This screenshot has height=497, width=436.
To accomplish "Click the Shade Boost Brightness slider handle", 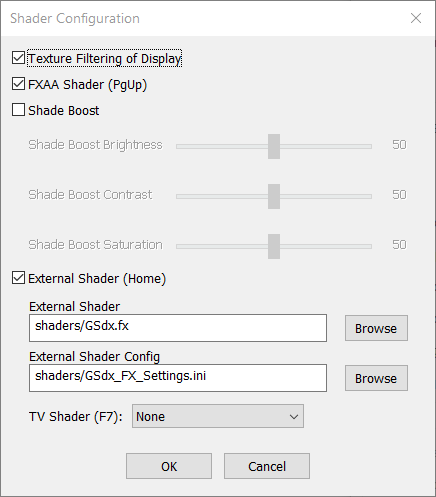I will pyautogui.click(x=274, y=146).
